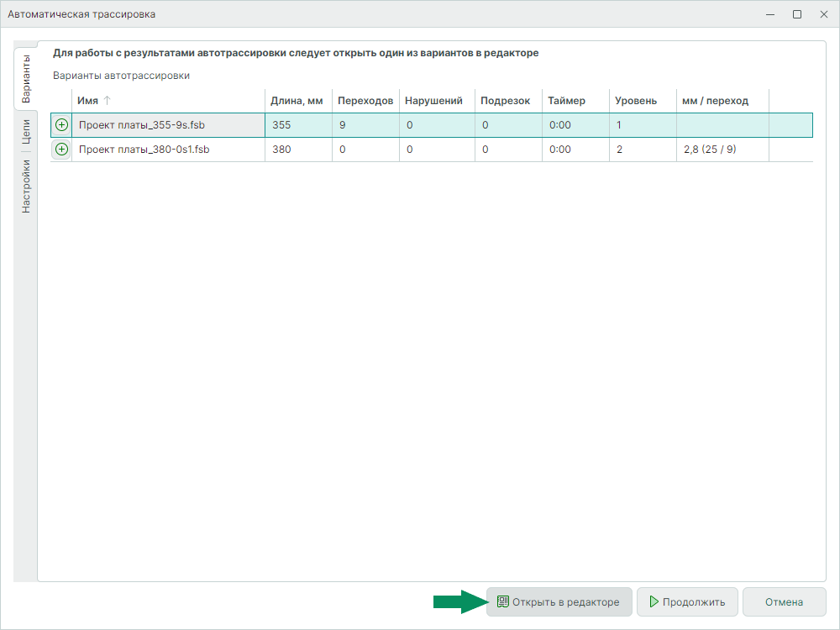840x630 pixels.
Task: Switch to the Цепи tab
Action: (26, 133)
